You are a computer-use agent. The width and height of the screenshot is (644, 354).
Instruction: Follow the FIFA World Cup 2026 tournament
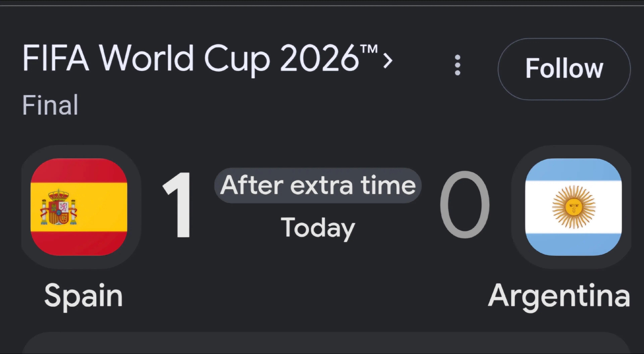click(564, 69)
